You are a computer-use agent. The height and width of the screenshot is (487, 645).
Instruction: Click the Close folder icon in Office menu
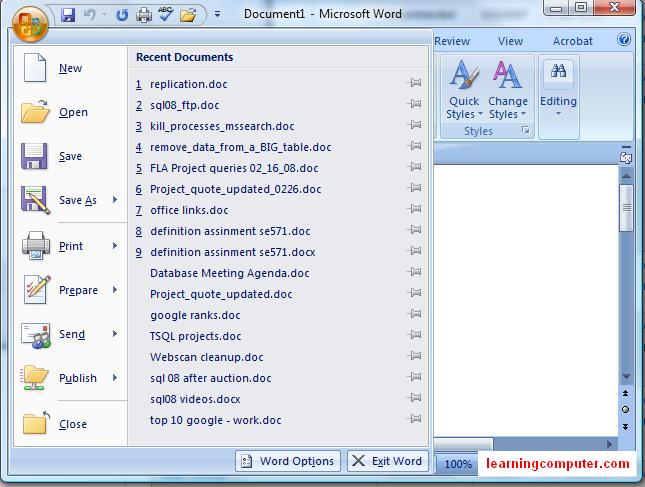click(36, 422)
